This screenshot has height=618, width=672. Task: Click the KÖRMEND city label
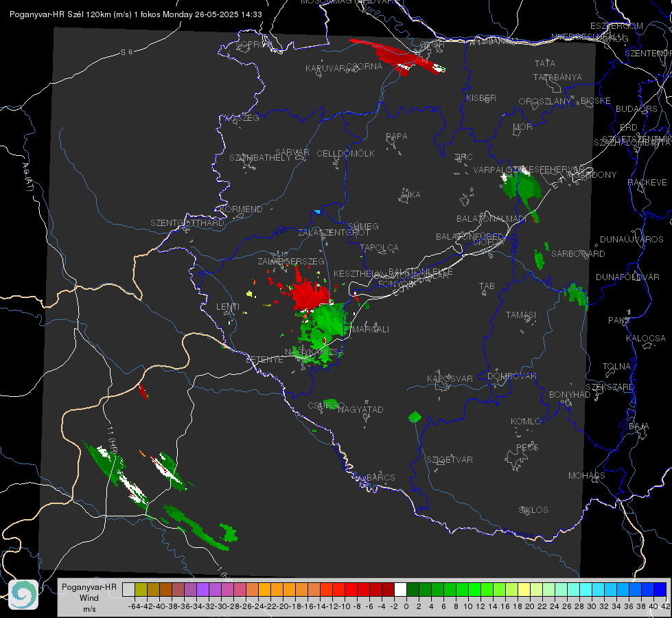click(x=242, y=209)
